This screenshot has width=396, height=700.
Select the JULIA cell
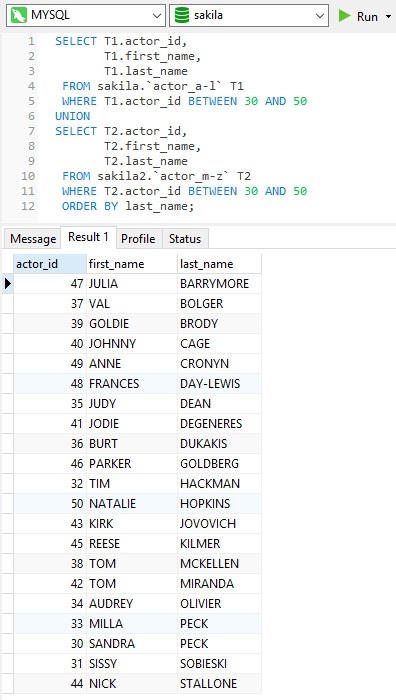(132, 283)
